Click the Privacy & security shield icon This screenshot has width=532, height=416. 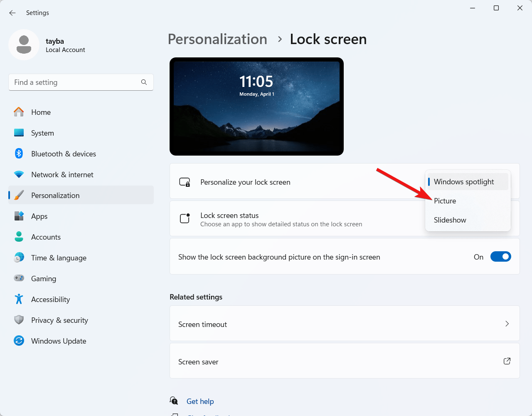click(x=19, y=320)
